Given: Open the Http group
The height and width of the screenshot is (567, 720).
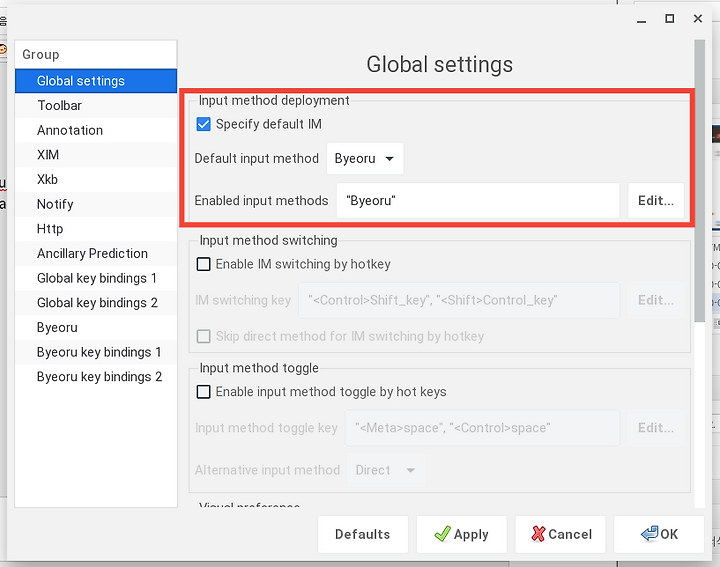Looking at the screenshot, I should (x=96, y=229).
